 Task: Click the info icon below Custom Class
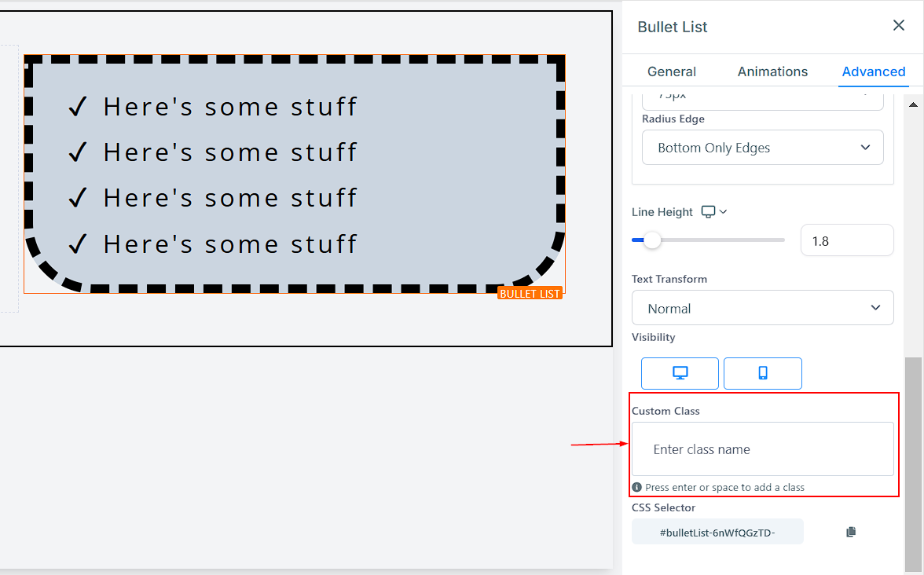coord(637,487)
